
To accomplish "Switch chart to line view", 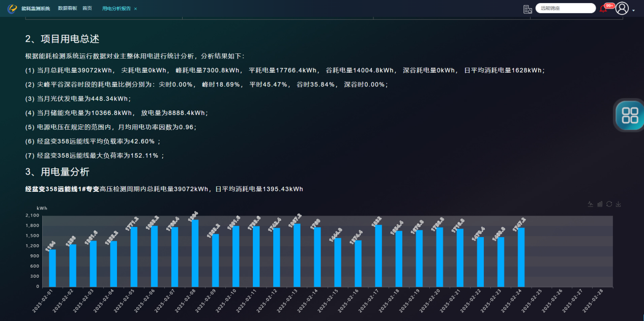I will tap(591, 204).
